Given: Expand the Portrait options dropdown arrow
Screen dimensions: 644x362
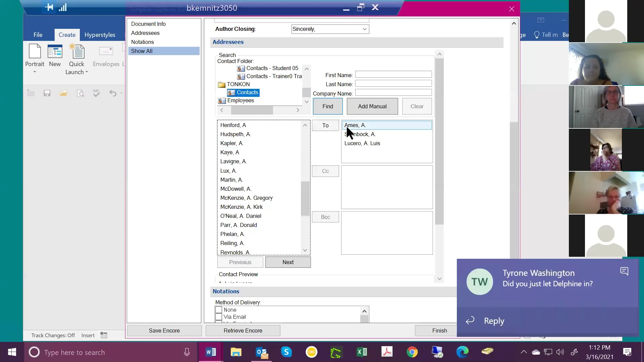Looking at the screenshot, I should coord(34,72).
